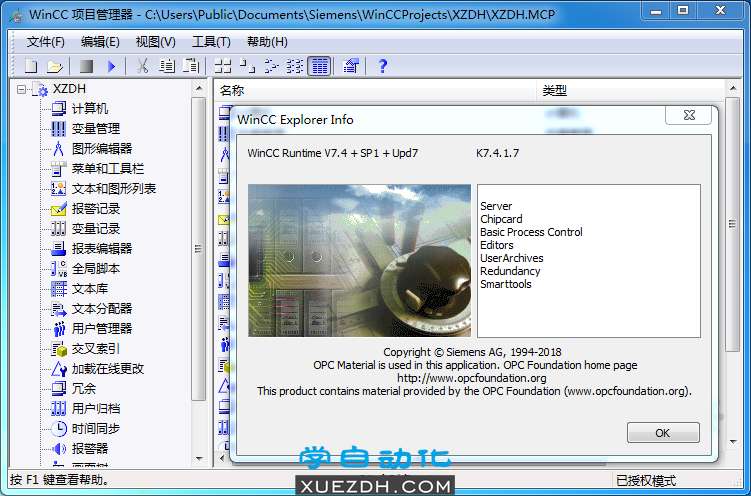The width and height of the screenshot is (751, 496).
Task: Click the 已授权模式 status bar text
Action: [646, 480]
